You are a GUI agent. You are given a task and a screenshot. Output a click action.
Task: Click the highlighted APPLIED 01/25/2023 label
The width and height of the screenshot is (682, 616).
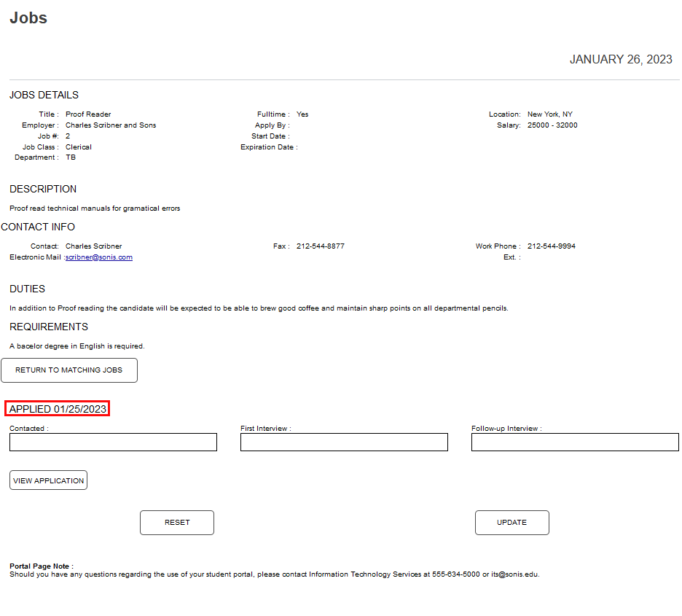click(x=57, y=408)
